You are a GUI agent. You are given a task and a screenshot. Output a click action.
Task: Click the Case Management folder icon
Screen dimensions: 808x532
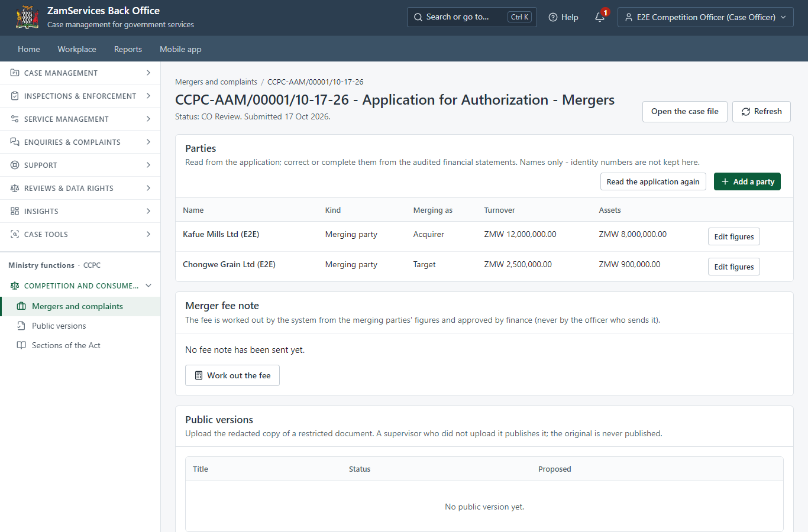[x=15, y=73]
